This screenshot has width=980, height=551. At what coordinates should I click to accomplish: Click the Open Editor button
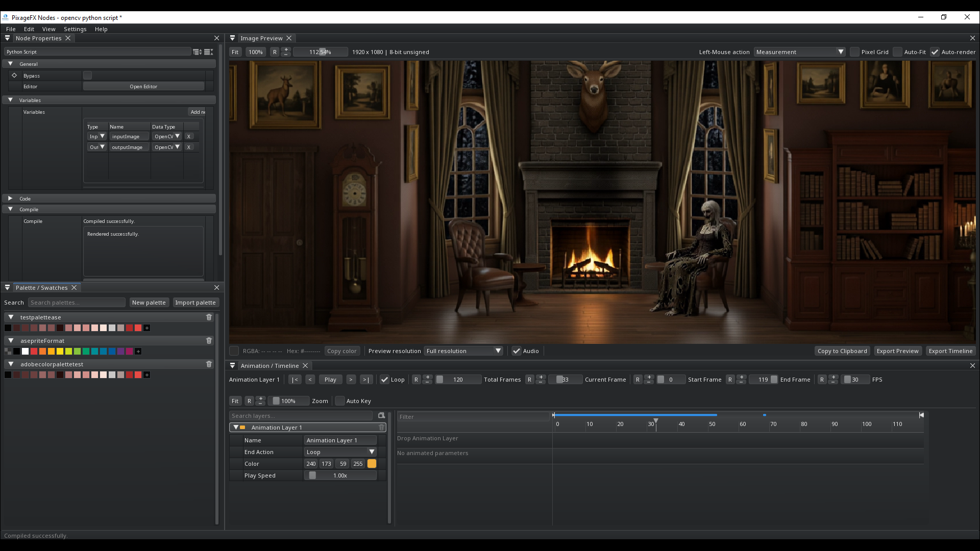click(x=143, y=86)
